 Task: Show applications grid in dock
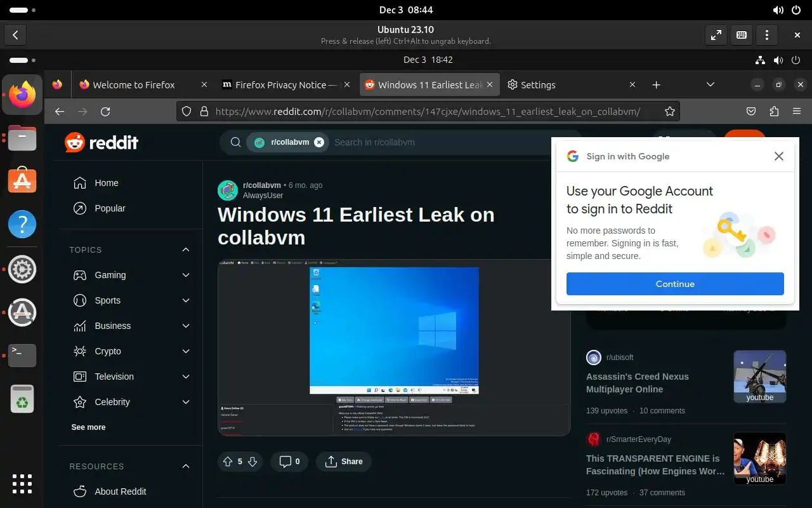(22, 483)
